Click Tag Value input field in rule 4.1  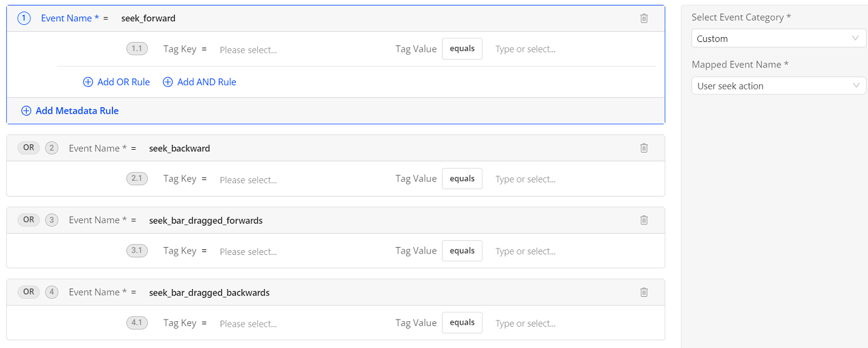coord(571,324)
